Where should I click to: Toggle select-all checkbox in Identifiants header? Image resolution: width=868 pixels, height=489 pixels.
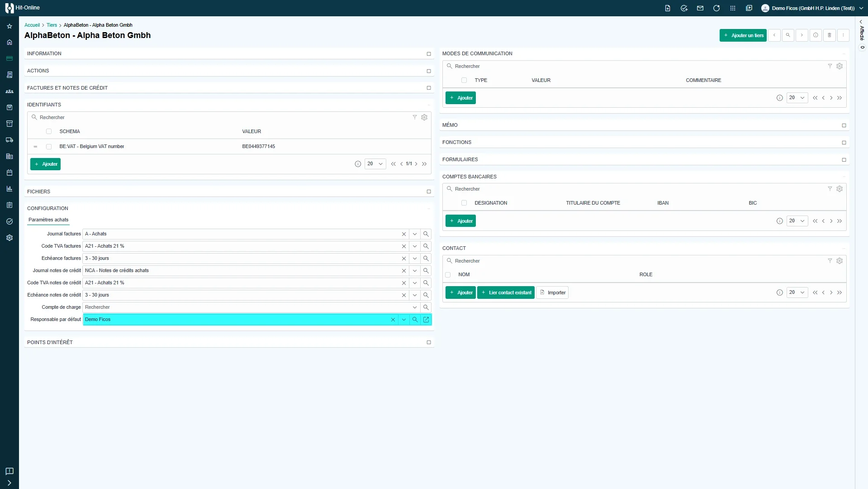click(49, 131)
